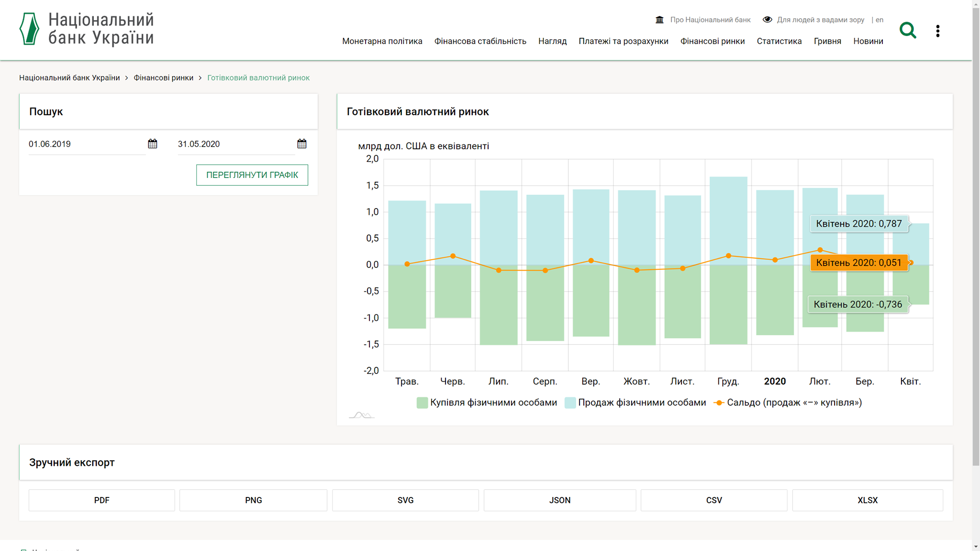Click Переглянути графік button

click(x=252, y=175)
